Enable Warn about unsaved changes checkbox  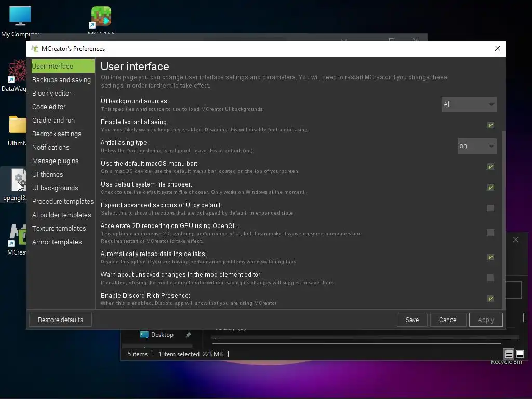point(490,278)
